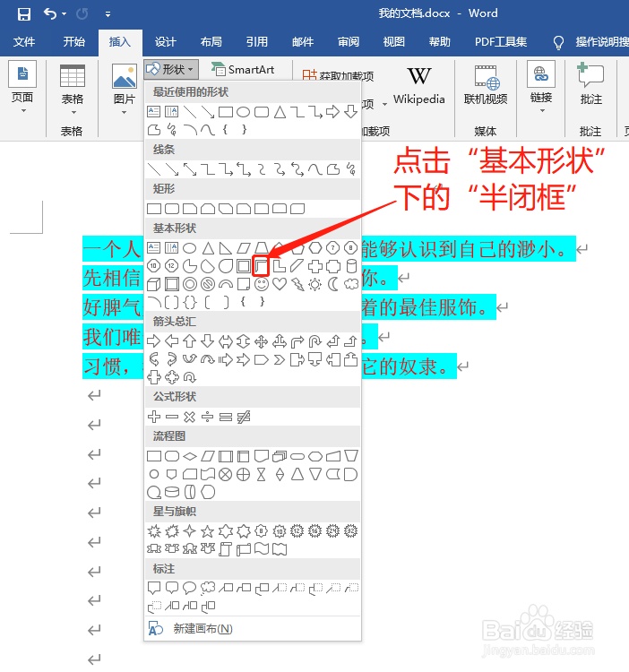The height and width of the screenshot is (672, 629).
Task: Pick the moon shape
Action: [x=333, y=284]
